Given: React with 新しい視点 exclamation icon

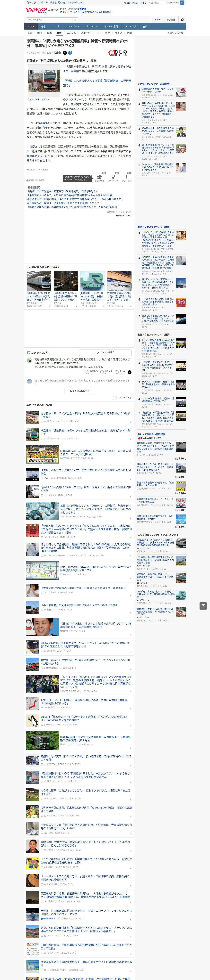Looking at the screenshot, I should coord(127,177).
